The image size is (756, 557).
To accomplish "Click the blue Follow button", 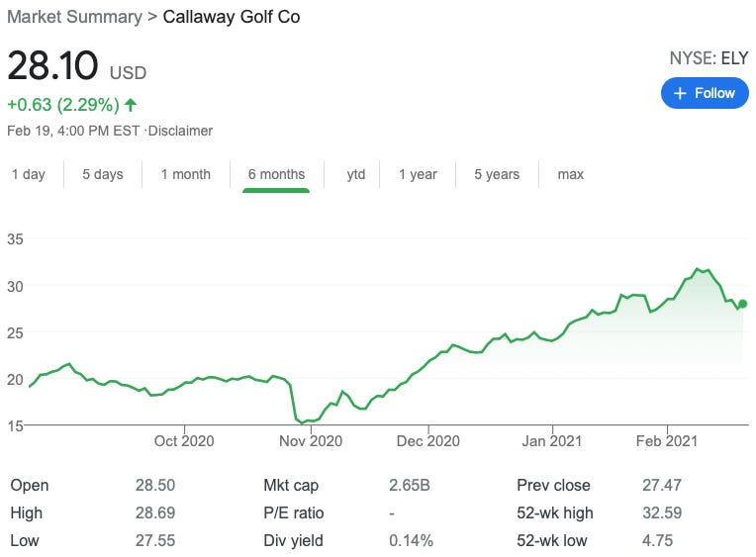I will (705, 93).
